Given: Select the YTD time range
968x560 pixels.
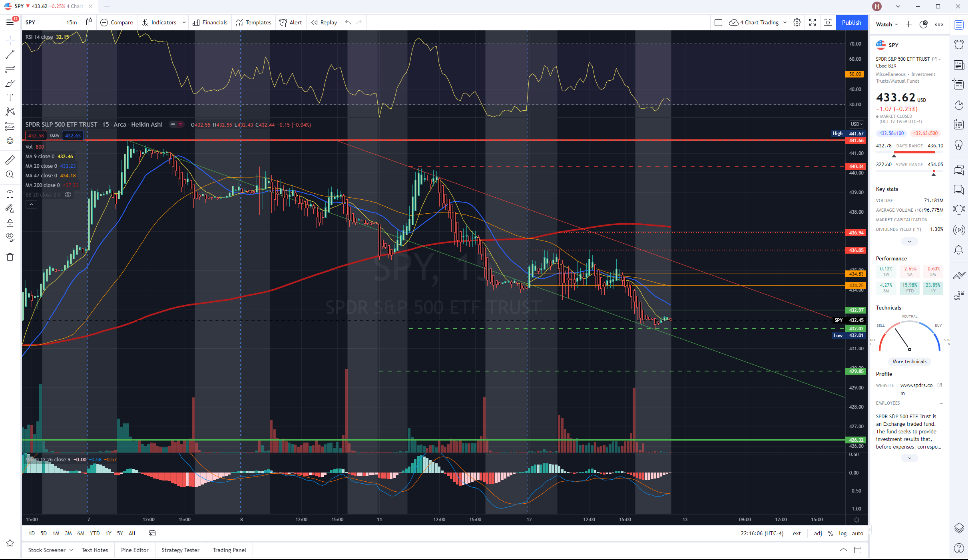Looking at the screenshot, I should click(95, 533).
